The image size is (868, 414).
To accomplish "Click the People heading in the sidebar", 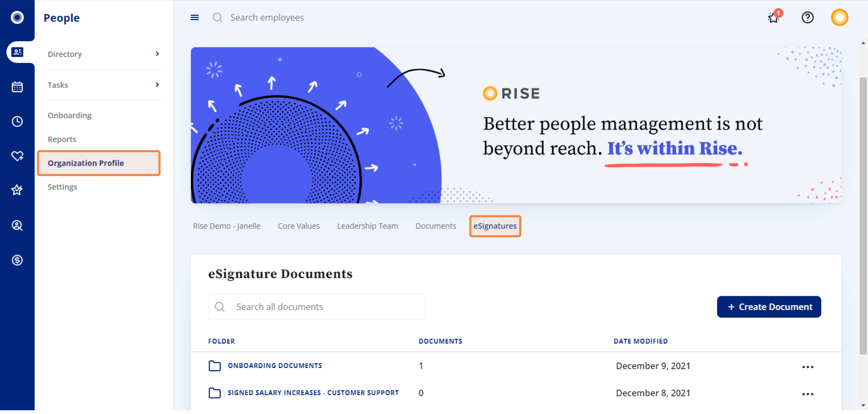I will (x=62, y=18).
